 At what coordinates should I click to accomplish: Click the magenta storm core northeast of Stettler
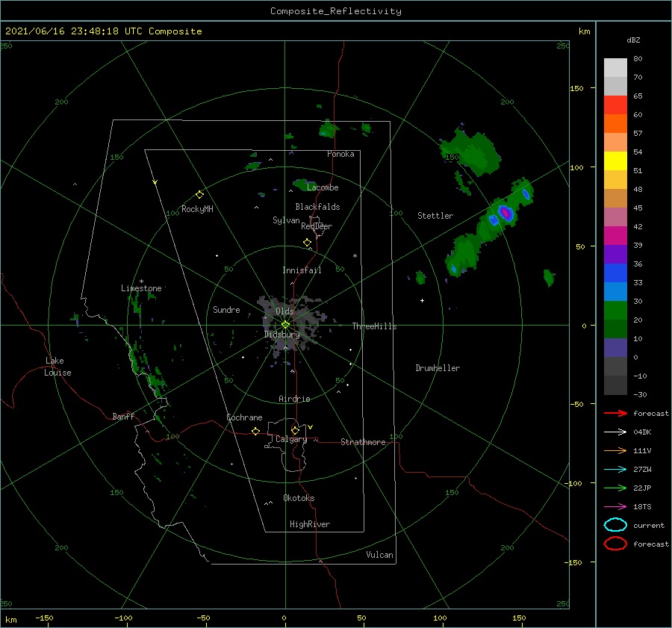[505, 212]
